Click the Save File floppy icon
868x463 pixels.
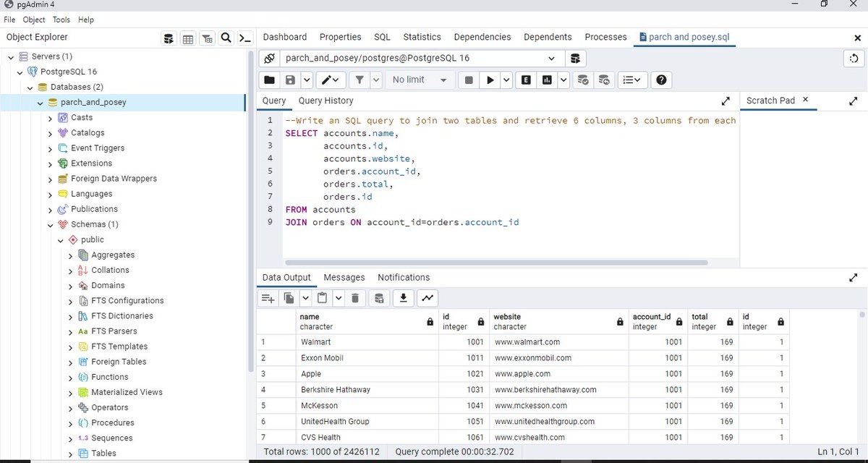(x=290, y=80)
